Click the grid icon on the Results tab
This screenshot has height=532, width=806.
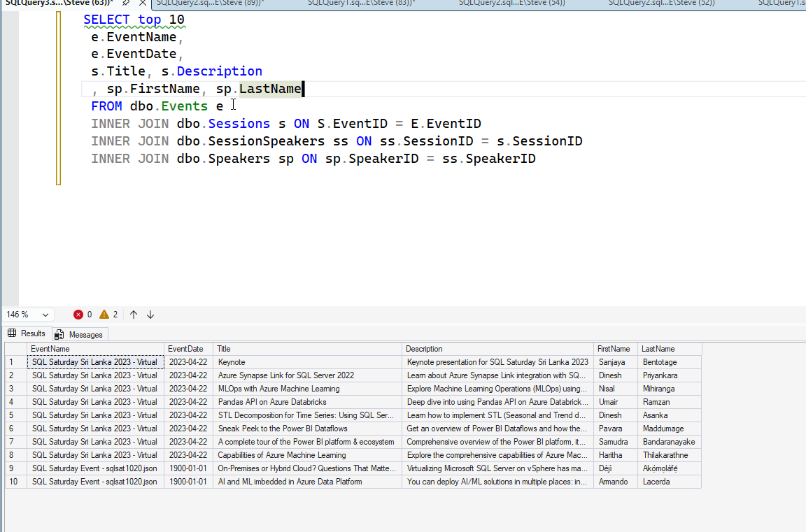click(x=12, y=333)
